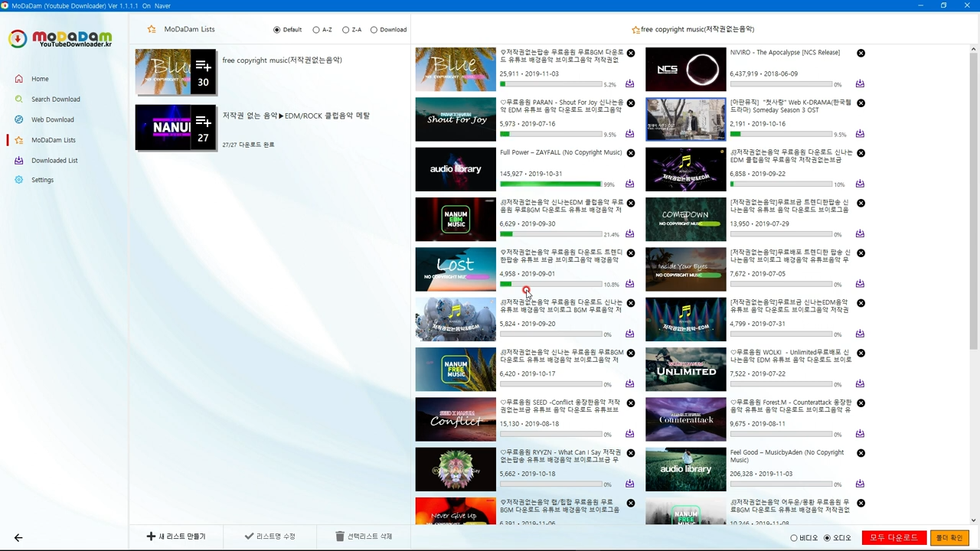The height and width of the screenshot is (551, 980).
Task: Select the 비디오 (video) radio option
Action: click(x=804, y=538)
